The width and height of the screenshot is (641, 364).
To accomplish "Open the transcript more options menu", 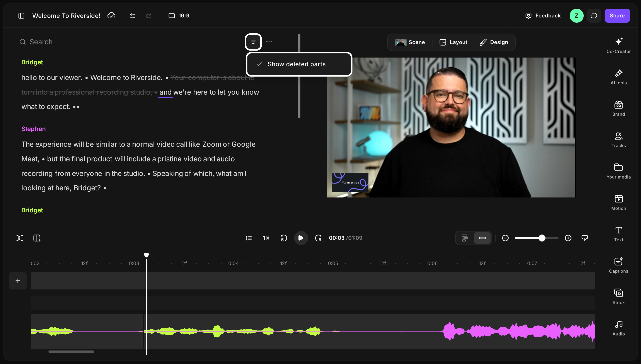I will tap(269, 42).
